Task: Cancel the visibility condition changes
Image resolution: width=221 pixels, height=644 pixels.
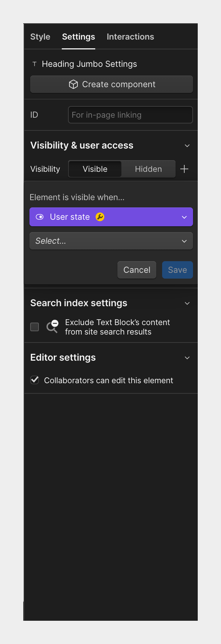Action: (137, 270)
